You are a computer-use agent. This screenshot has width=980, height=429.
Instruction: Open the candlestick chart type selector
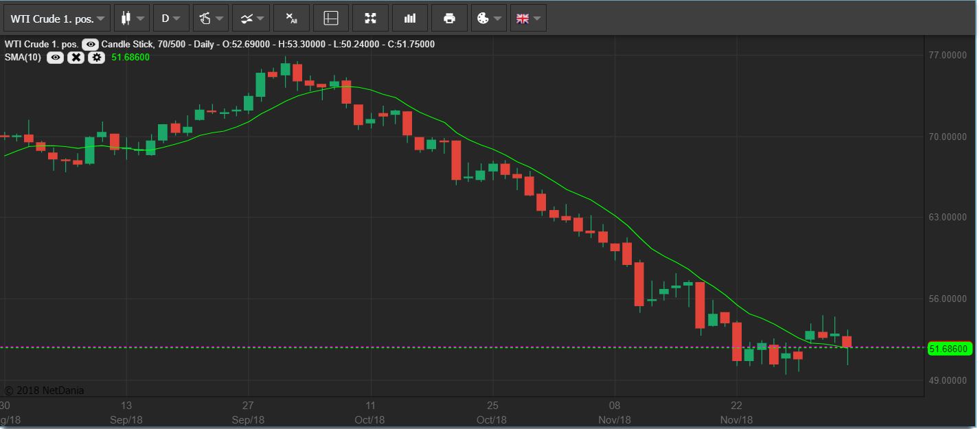point(131,19)
